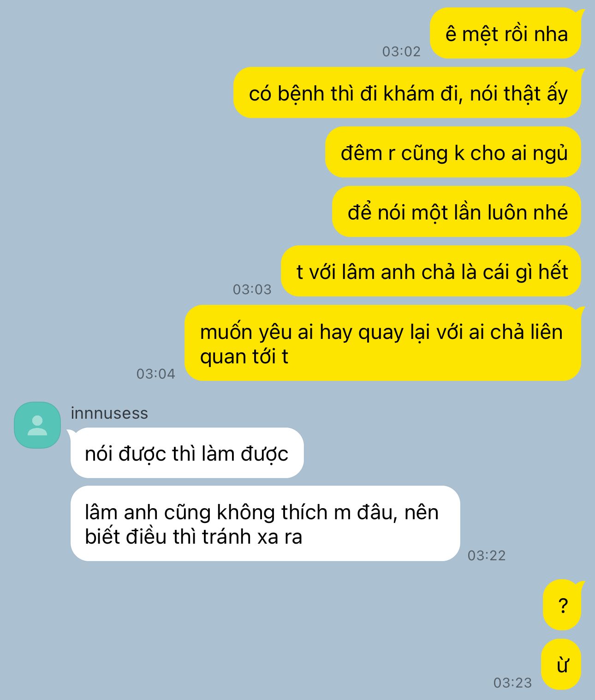Click the 03:23 timestamp
Image resolution: width=595 pixels, height=700 pixels.
point(512,682)
